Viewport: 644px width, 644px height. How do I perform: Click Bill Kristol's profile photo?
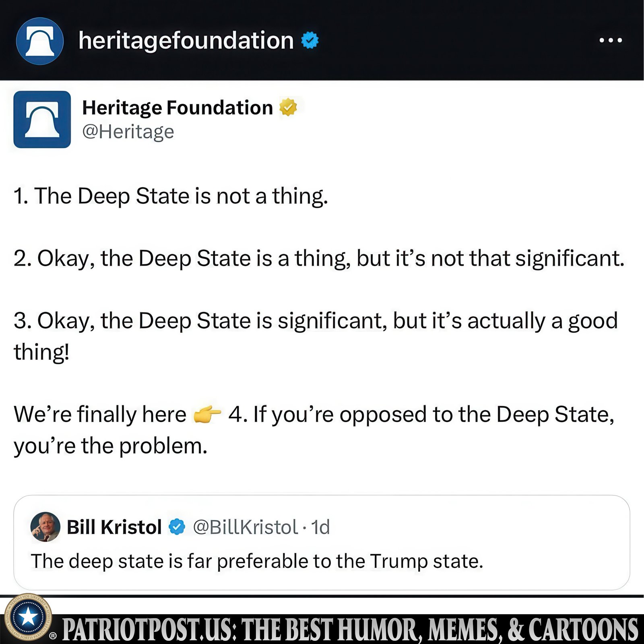pyautogui.click(x=45, y=527)
